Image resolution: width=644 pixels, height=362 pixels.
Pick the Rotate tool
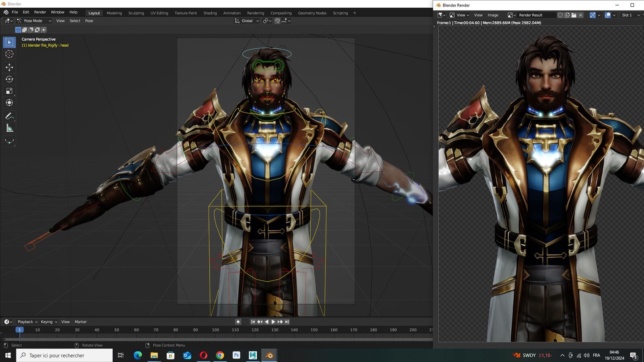(9, 79)
